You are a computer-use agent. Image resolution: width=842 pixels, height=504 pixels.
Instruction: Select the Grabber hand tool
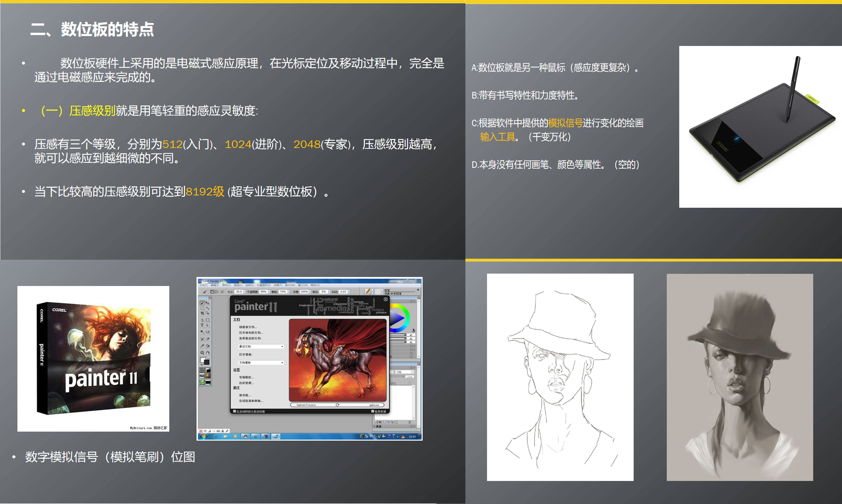click(208, 353)
